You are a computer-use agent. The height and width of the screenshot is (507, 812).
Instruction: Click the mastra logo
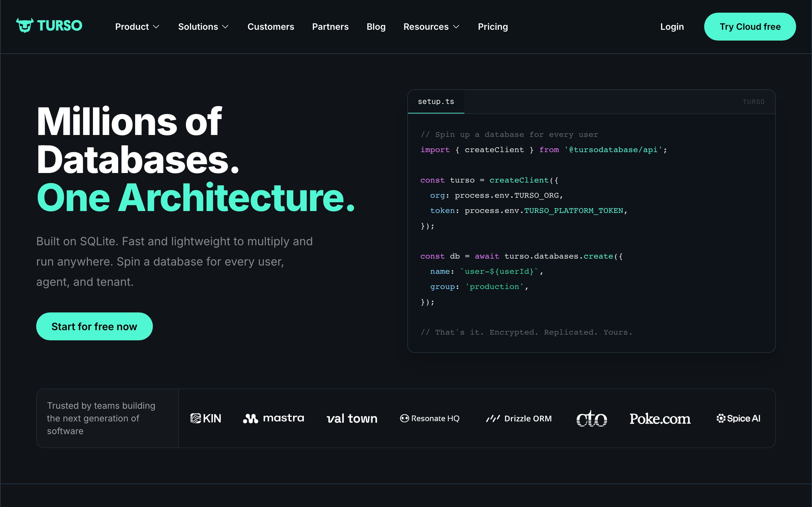[x=273, y=419]
